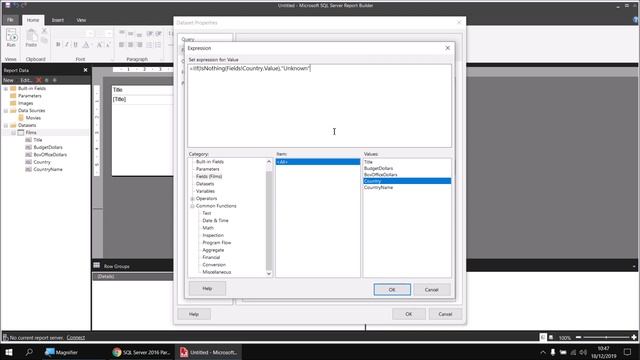Click the zoom in plus icon in status bar
Screen dimensions: 640x360
point(634,338)
